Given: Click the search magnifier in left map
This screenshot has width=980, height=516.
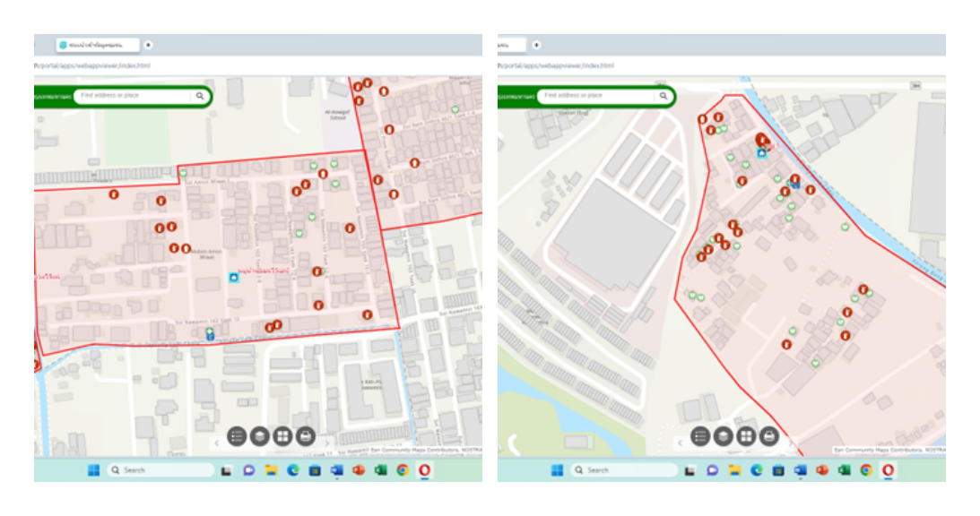Looking at the screenshot, I should [x=200, y=95].
